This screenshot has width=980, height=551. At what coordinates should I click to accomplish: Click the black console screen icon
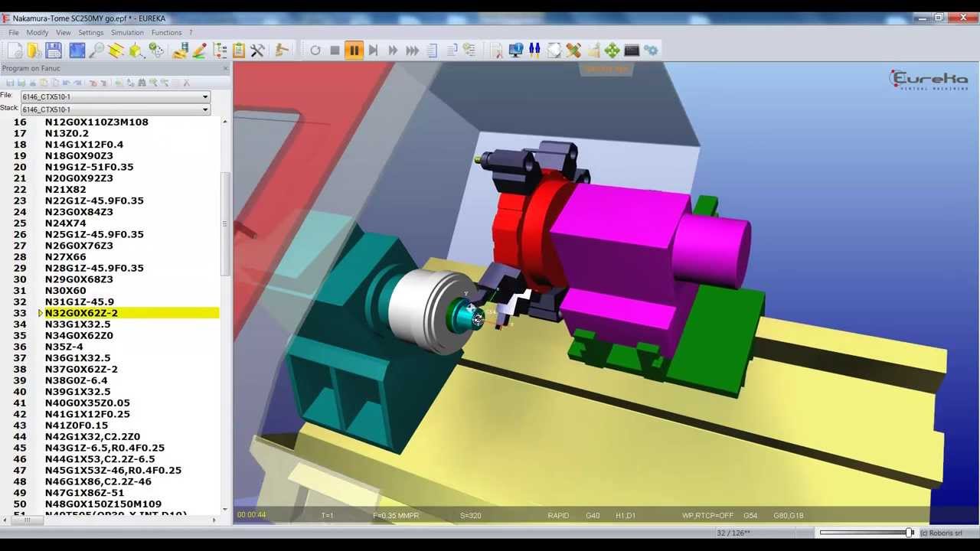click(632, 51)
